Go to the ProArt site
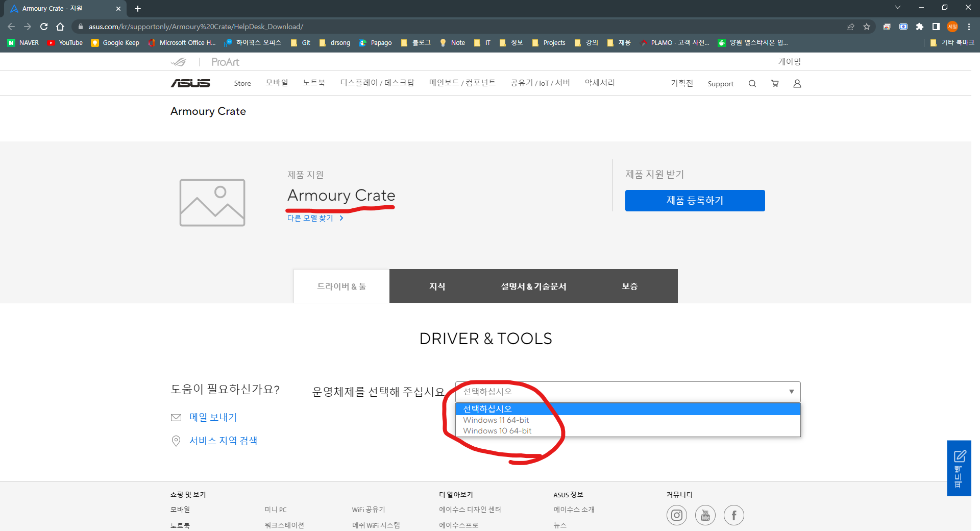980x531 pixels. pyautogui.click(x=225, y=62)
